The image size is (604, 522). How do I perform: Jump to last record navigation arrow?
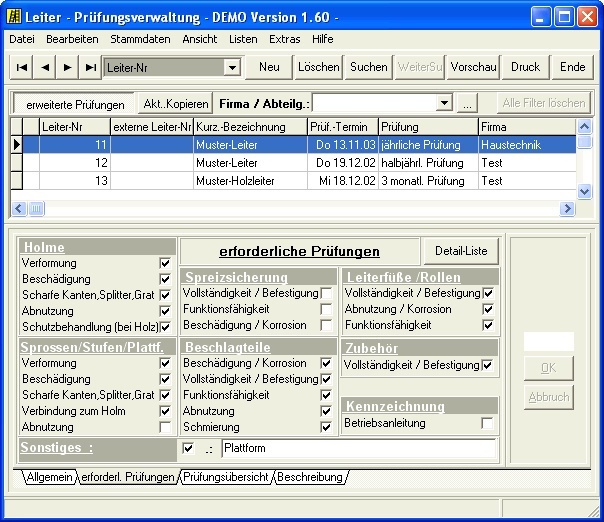pos(90,67)
